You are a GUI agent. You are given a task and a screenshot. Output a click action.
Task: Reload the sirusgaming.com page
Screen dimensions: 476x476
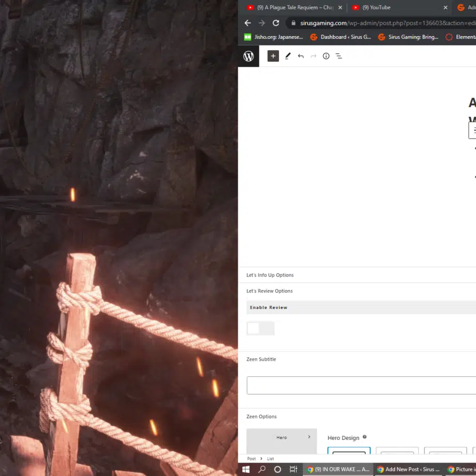click(x=275, y=23)
